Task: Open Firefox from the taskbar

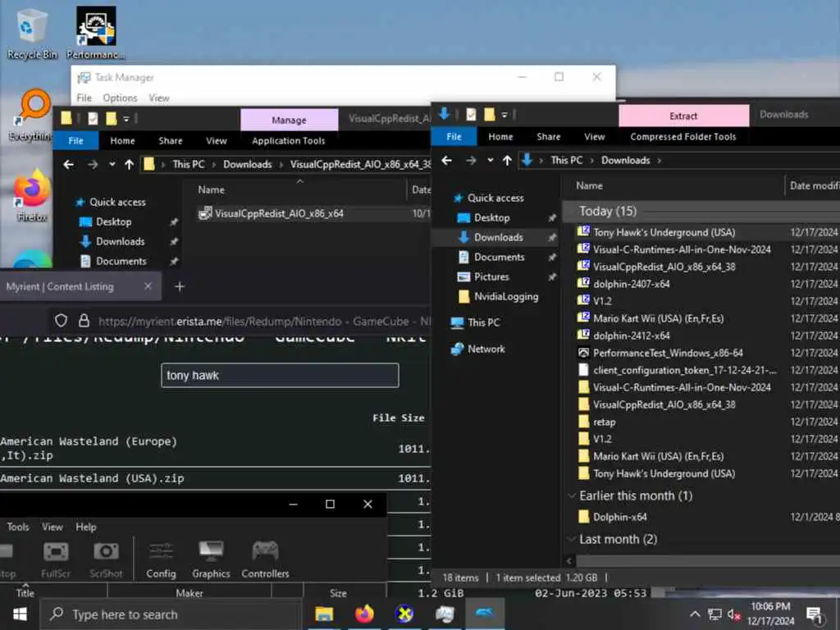Action: [x=364, y=614]
